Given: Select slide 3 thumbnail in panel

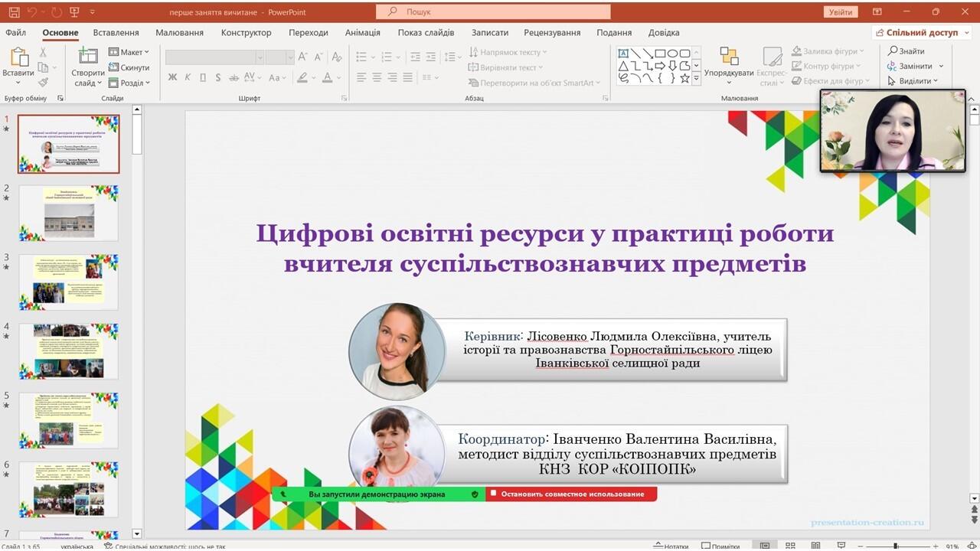Looking at the screenshot, I should (69, 282).
